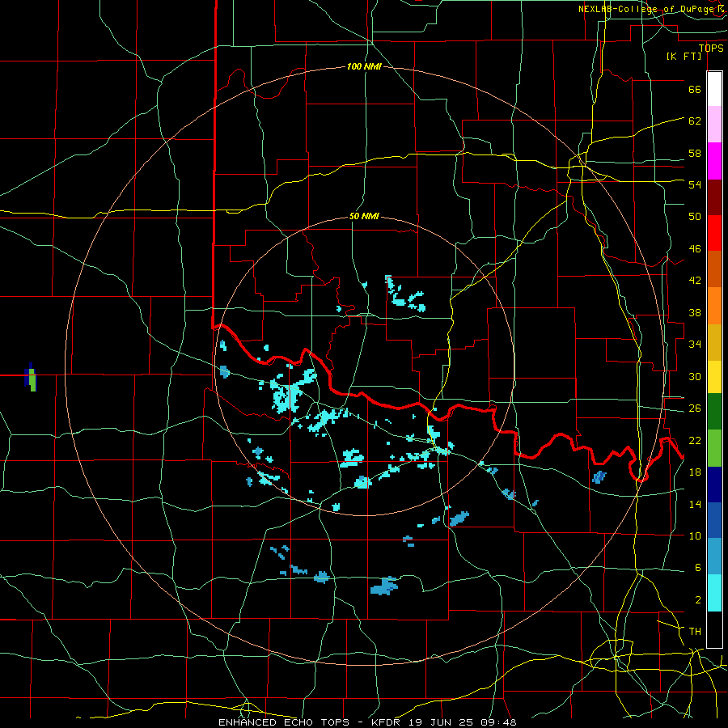
Task: Select the magenta color swatch in the legend
Action: pos(714,161)
